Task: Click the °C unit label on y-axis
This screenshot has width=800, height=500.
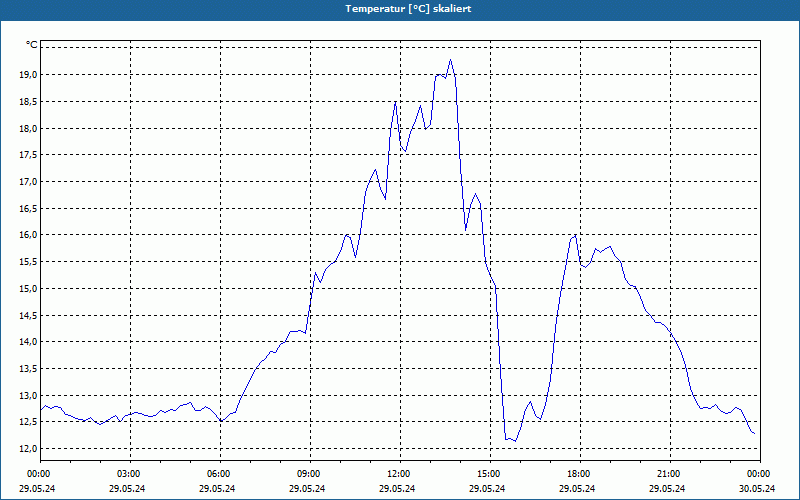Action: point(31,45)
